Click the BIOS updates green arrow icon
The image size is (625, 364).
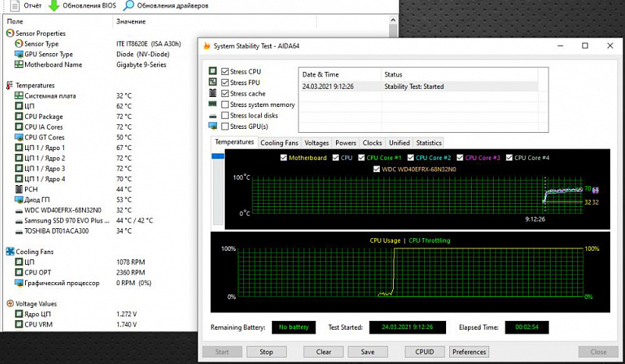pyautogui.click(x=54, y=5)
